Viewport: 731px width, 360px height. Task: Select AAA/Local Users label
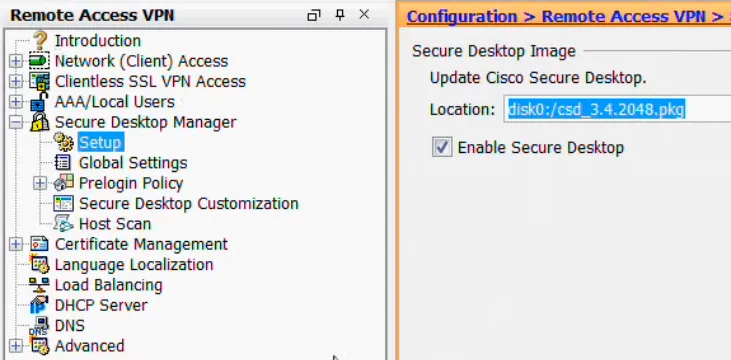(115, 102)
